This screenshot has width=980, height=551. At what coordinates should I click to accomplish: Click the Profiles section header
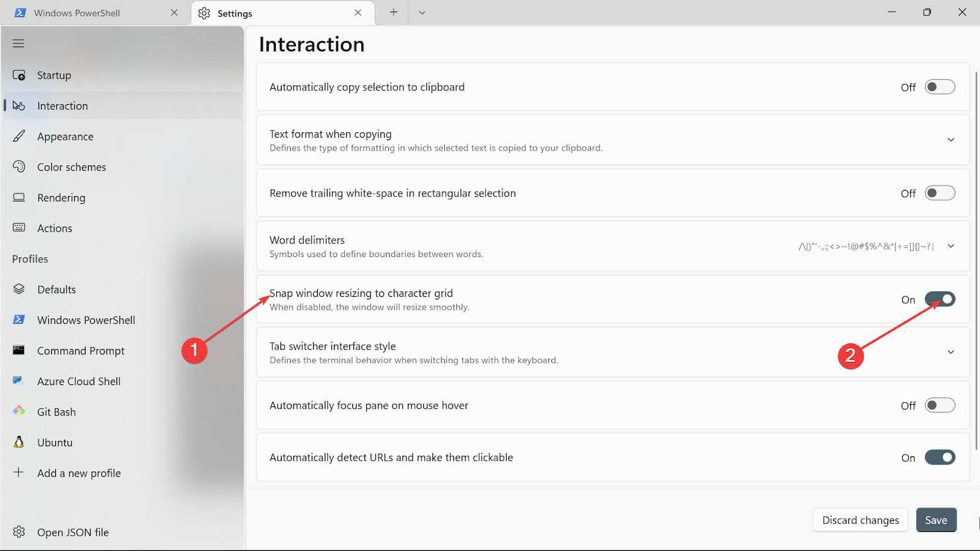(30, 259)
